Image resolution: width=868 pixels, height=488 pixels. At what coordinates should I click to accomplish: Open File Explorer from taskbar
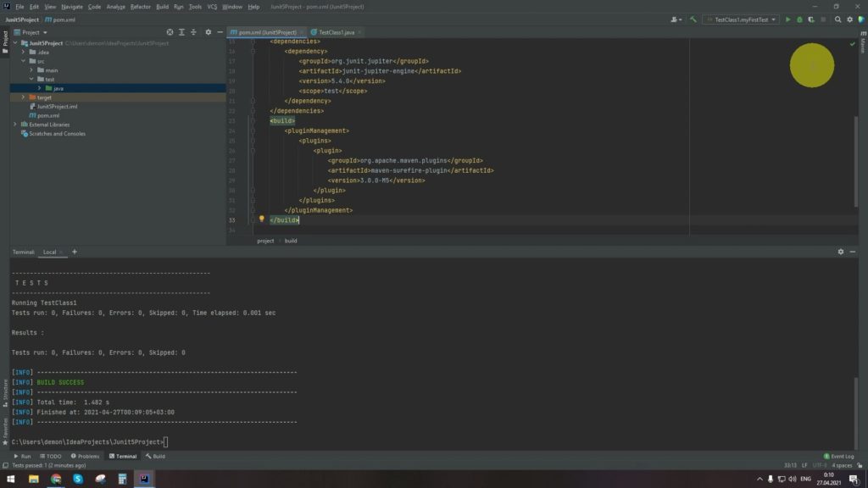pos(34,480)
